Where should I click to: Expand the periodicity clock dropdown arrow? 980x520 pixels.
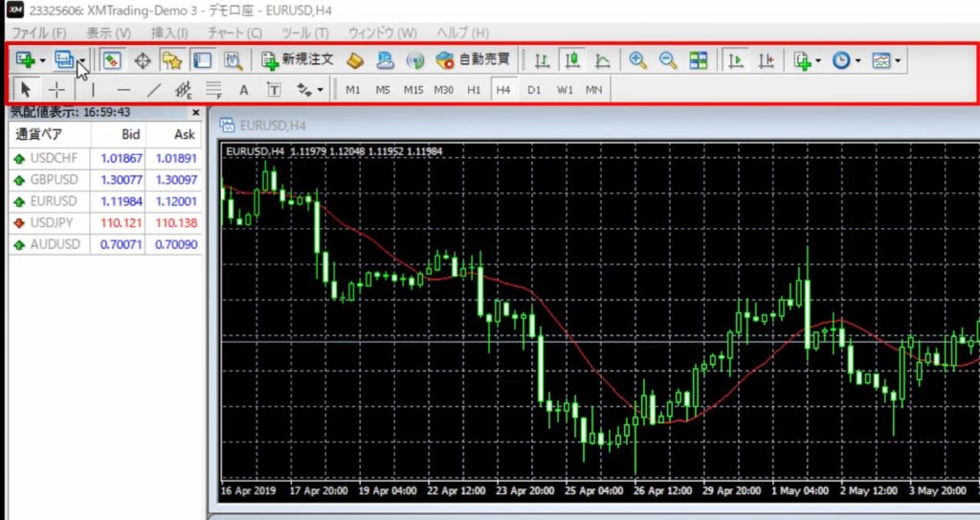point(857,60)
